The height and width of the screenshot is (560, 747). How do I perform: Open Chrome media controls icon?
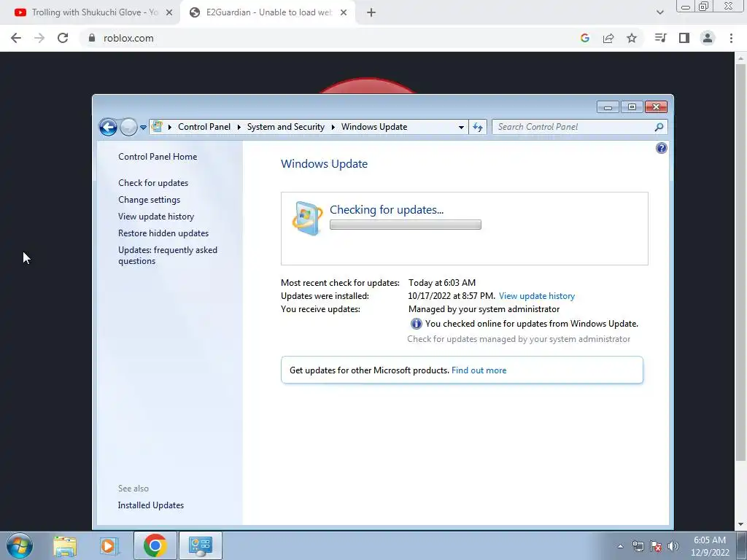pyautogui.click(x=661, y=38)
